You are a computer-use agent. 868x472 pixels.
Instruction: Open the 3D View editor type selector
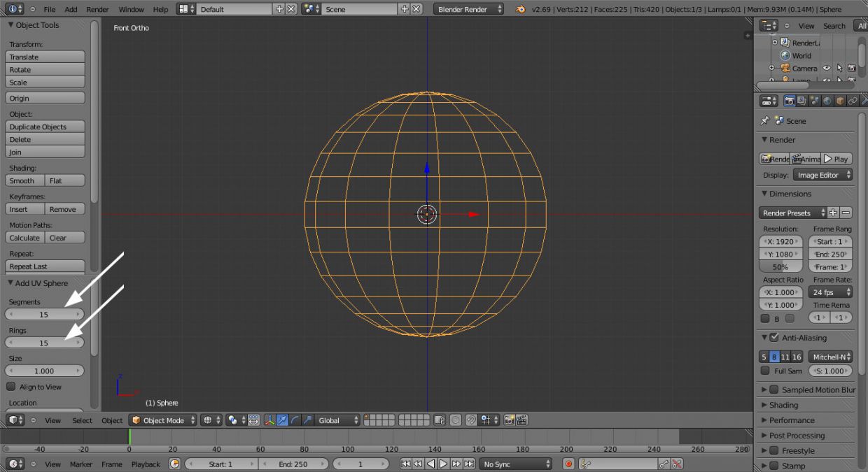(16, 420)
